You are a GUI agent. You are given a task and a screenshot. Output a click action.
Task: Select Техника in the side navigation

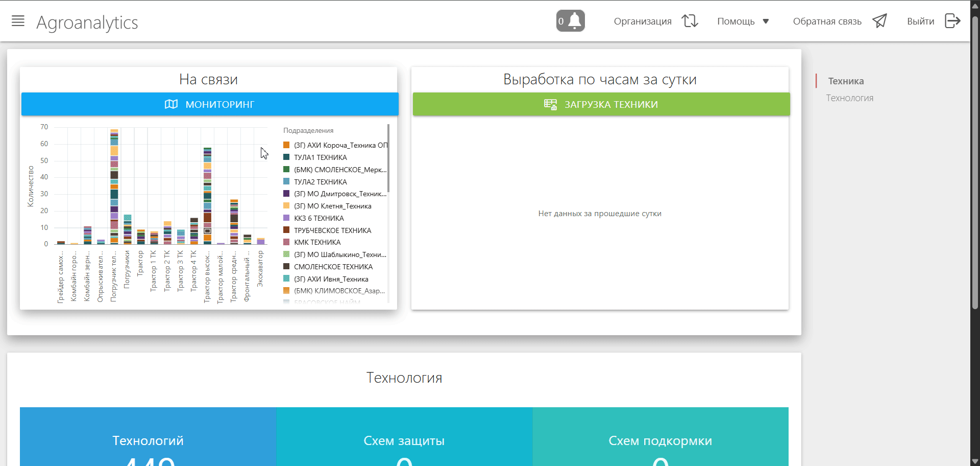coord(846,81)
